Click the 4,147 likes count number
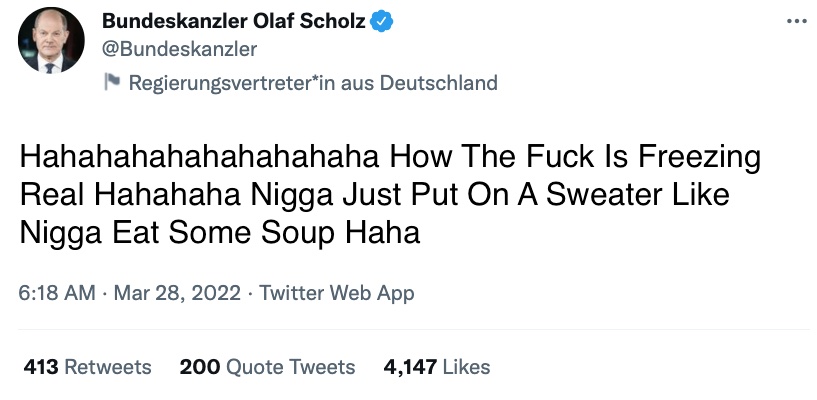The width and height of the screenshot is (817, 400). (x=410, y=367)
